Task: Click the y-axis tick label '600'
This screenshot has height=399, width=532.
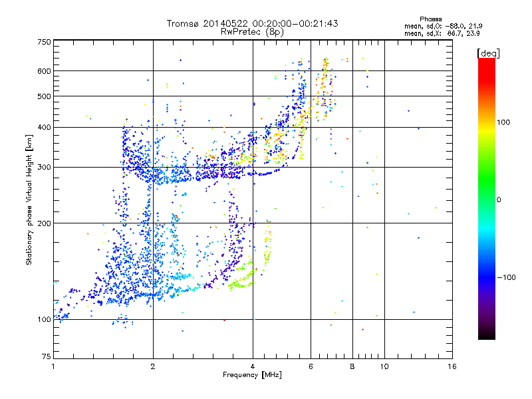Action: (x=44, y=71)
